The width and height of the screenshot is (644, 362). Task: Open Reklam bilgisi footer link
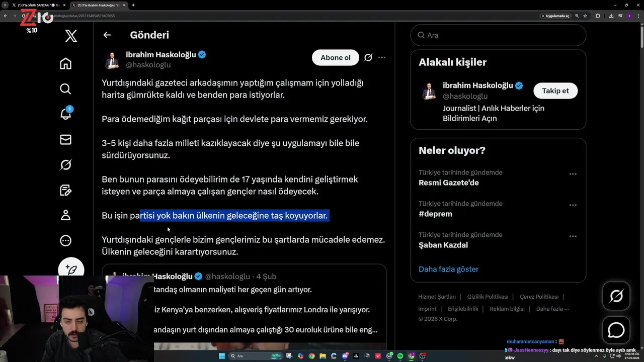[507, 309]
